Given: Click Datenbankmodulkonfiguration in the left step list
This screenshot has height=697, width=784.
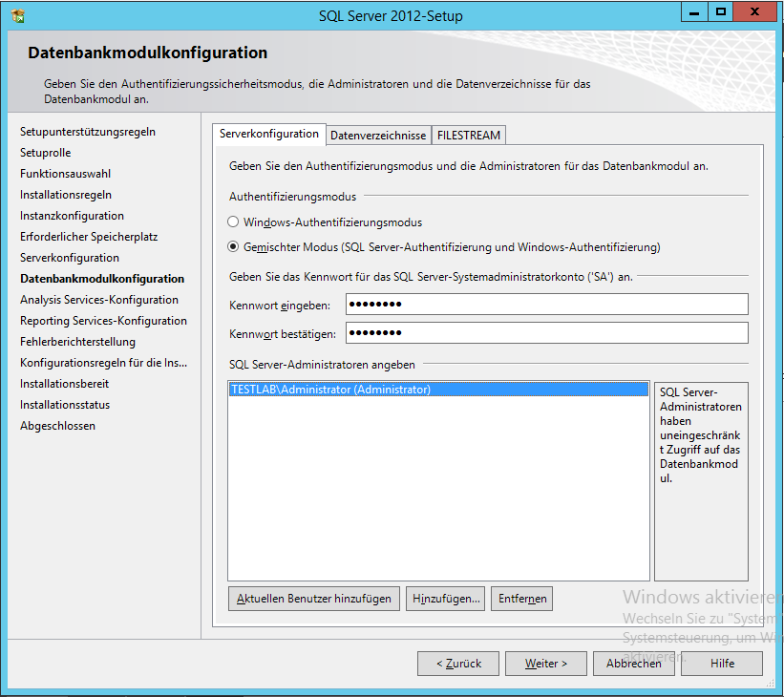Looking at the screenshot, I should (x=102, y=279).
